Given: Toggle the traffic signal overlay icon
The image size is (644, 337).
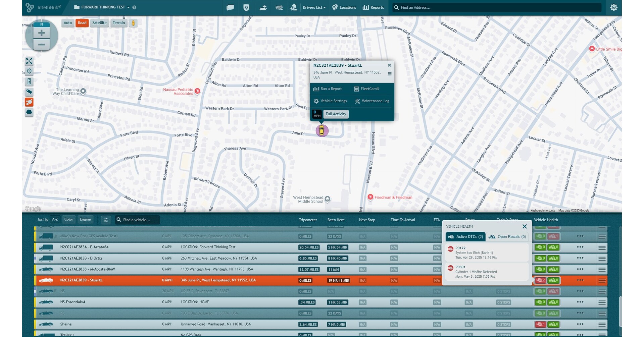Looking at the screenshot, I should click(x=29, y=81).
